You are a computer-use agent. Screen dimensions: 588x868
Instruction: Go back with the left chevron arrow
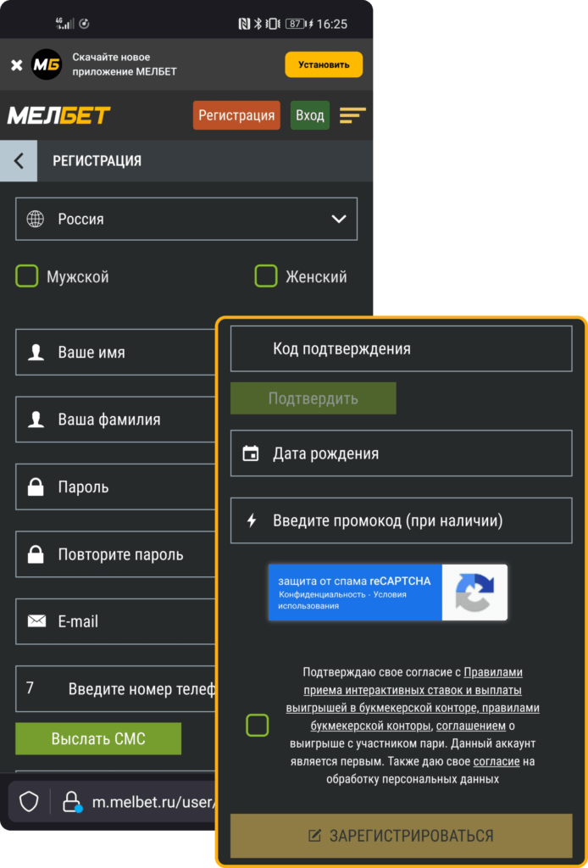(19, 160)
